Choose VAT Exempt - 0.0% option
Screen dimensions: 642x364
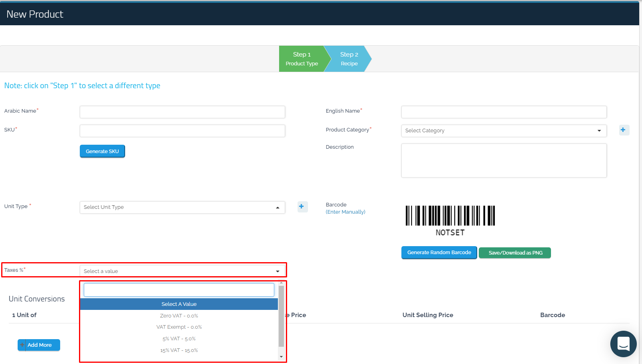point(179,327)
